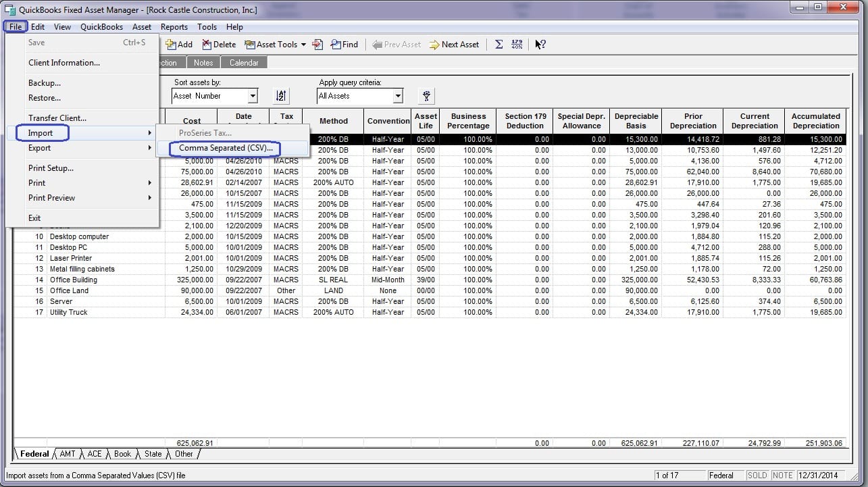Click the What's This help pointer icon
Image resolution: width=868 pixels, height=487 pixels.
(x=540, y=45)
